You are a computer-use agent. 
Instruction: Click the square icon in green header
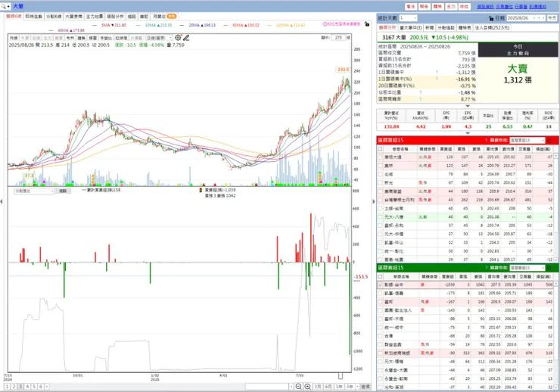[x=549, y=268]
